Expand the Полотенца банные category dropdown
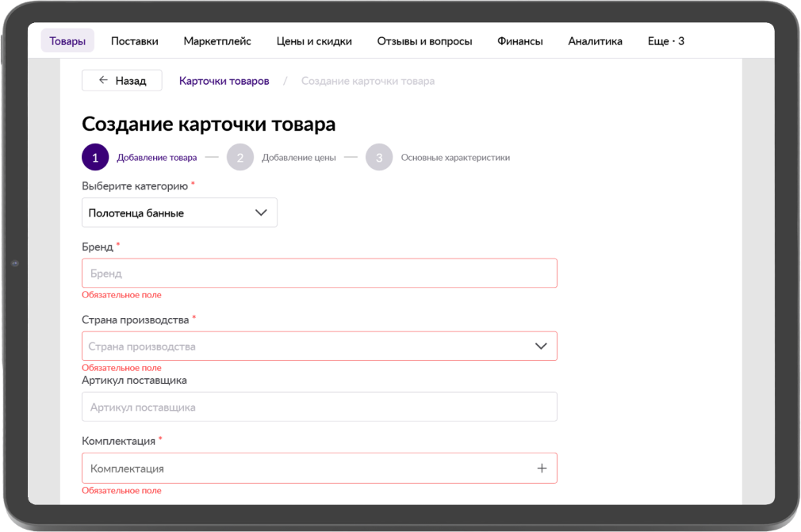 click(179, 212)
